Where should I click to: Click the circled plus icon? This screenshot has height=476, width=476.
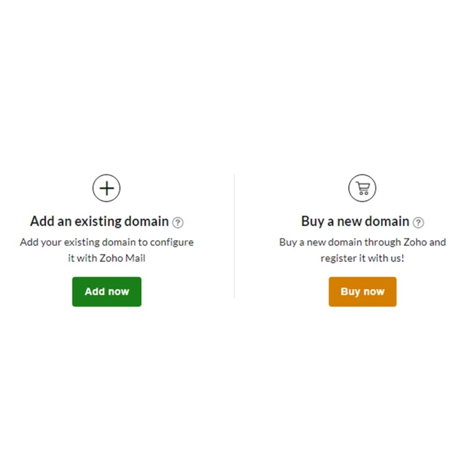tap(107, 188)
